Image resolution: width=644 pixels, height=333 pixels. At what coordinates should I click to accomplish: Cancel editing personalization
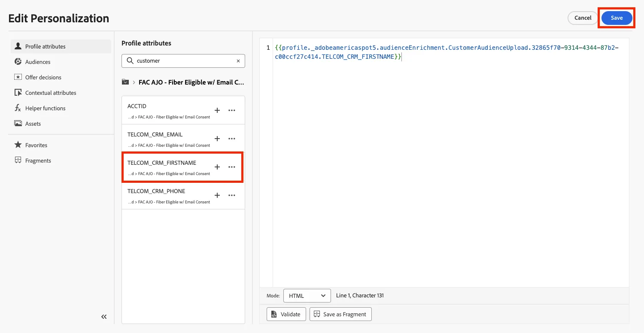coord(583,18)
